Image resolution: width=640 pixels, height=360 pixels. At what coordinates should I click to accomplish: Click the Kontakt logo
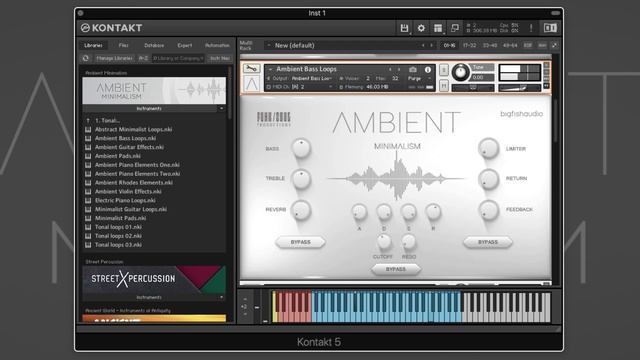tap(111, 28)
